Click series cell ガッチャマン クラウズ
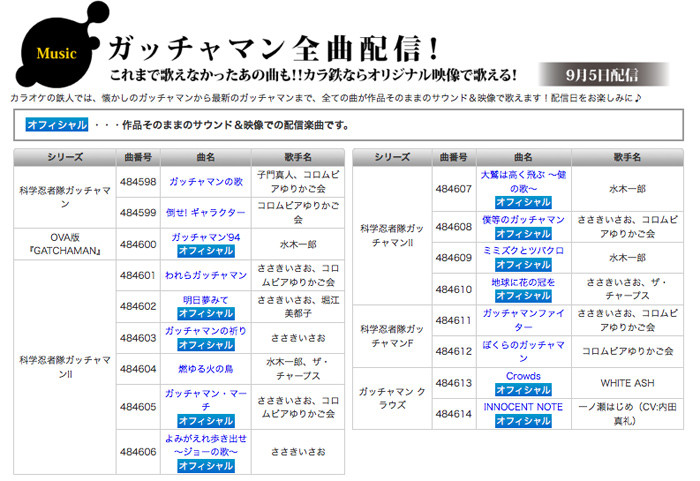This screenshot has width=700, height=481. pos(392,398)
